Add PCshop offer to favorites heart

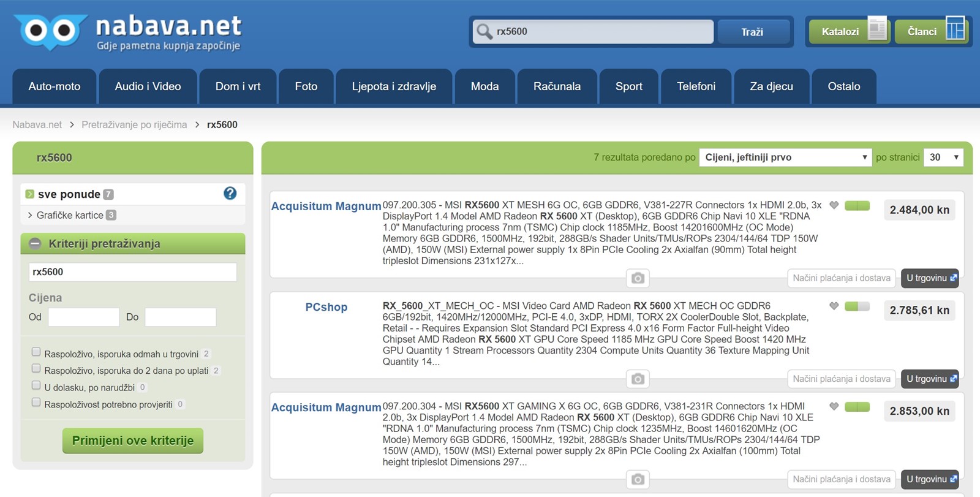[834, 306]
